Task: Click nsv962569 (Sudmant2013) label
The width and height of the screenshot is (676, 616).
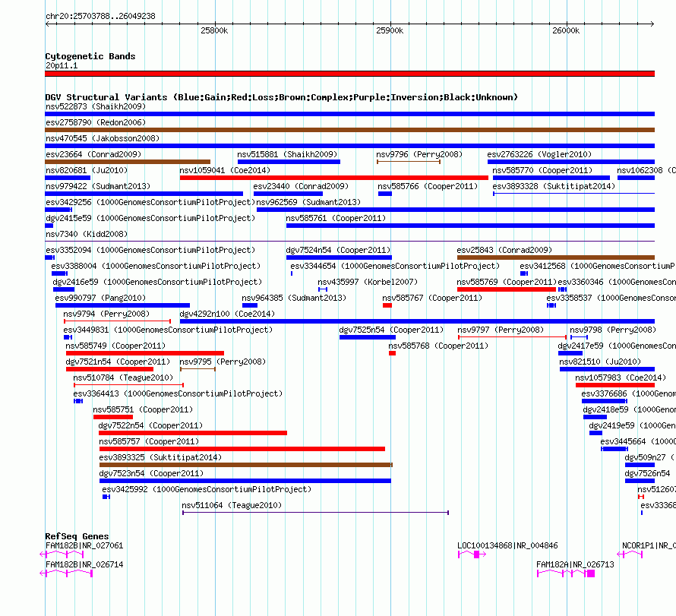Action: click(308, 202)
